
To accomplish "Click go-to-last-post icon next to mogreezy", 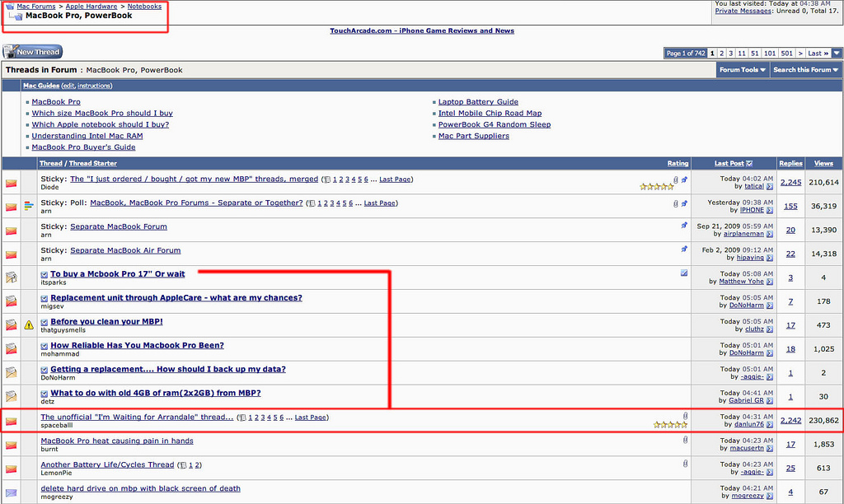I will click(x=770, y=496).
